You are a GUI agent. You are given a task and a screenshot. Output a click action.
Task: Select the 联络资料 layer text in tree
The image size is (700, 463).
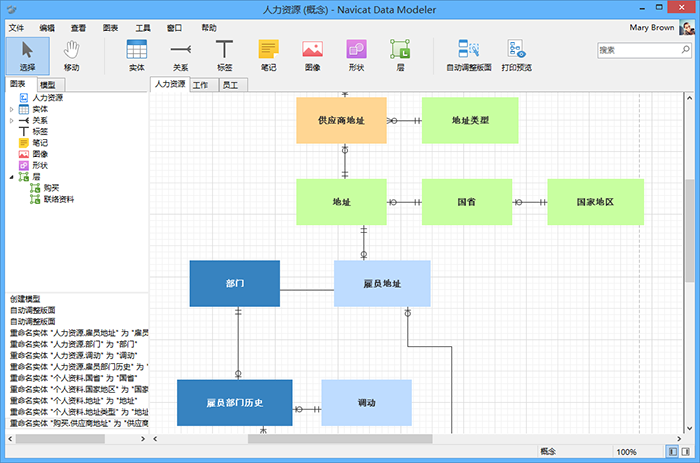click(59, 199)
